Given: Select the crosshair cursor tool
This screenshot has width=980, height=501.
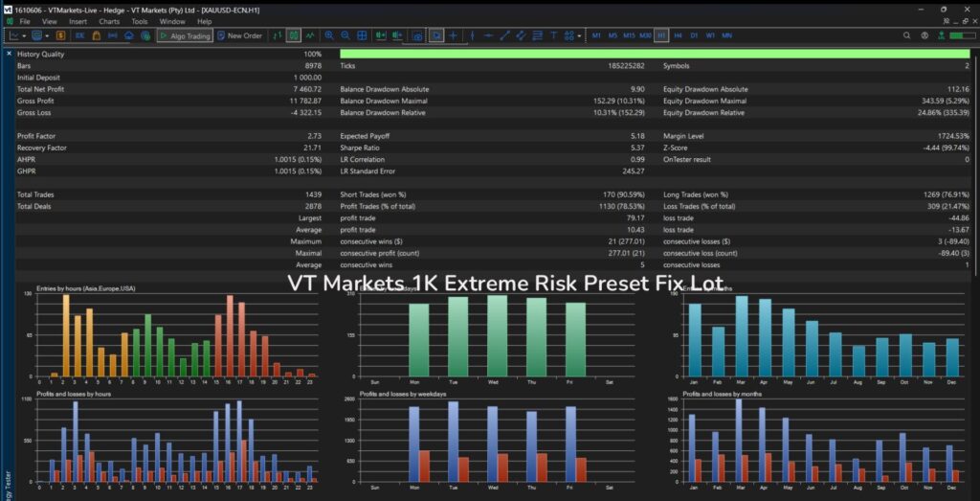Looking at the screenshot, I should (453, 35).
